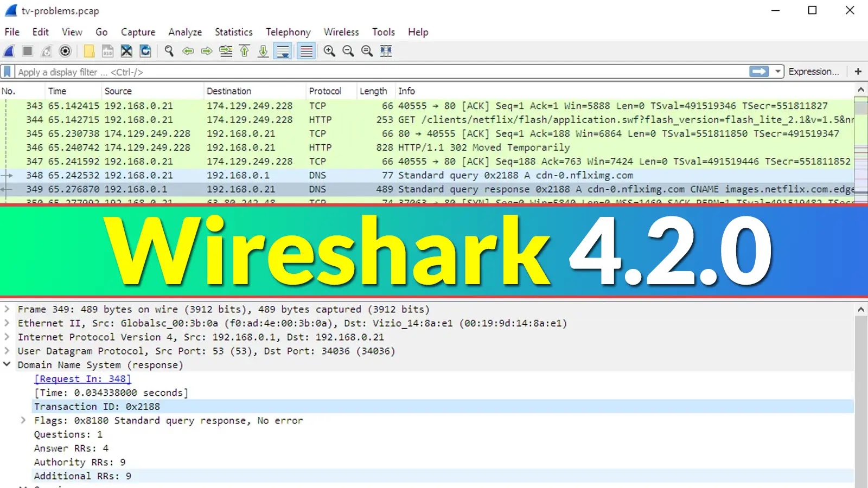Collapse the Domain Name System node
The image size is (868, 488).
7,364
